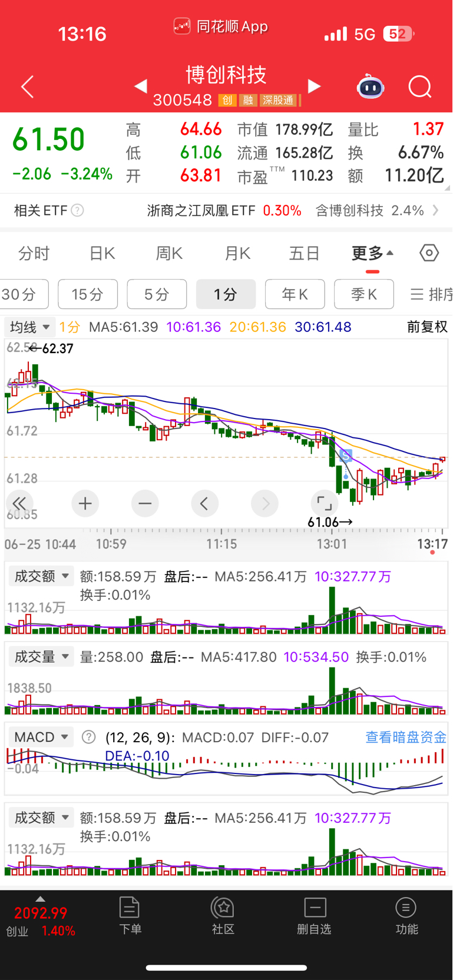Enter fullscreen chart mode
The height and width of the screenshot is (980, 453).
tap(325, 504)
